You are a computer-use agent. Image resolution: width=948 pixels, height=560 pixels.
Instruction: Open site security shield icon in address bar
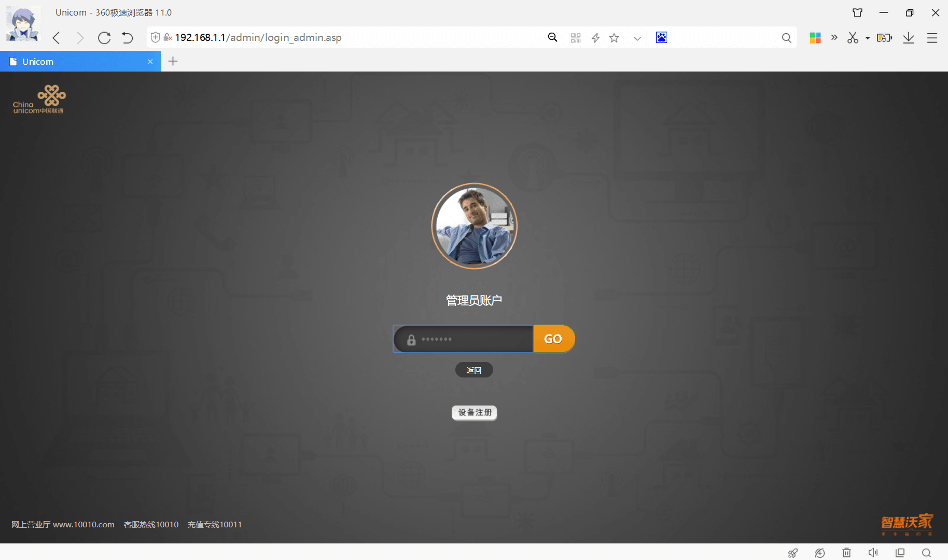[x=155, y=37]
